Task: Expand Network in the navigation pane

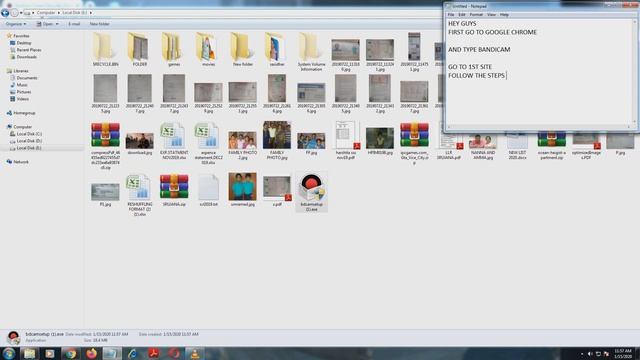Action: (x=21, y=162)
